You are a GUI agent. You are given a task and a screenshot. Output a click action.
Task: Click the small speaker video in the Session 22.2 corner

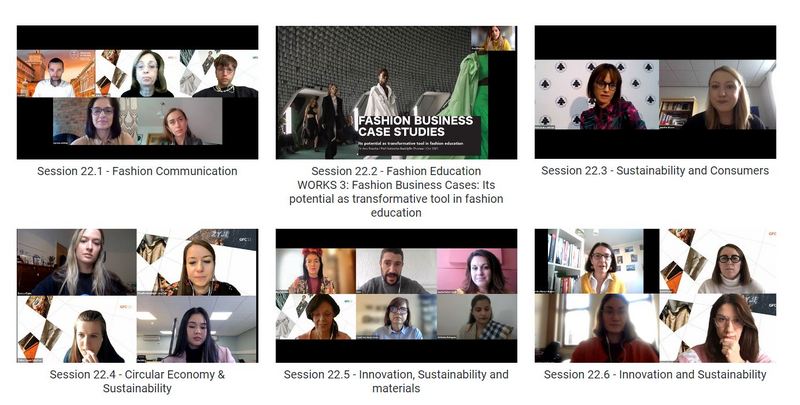[493, 39]
